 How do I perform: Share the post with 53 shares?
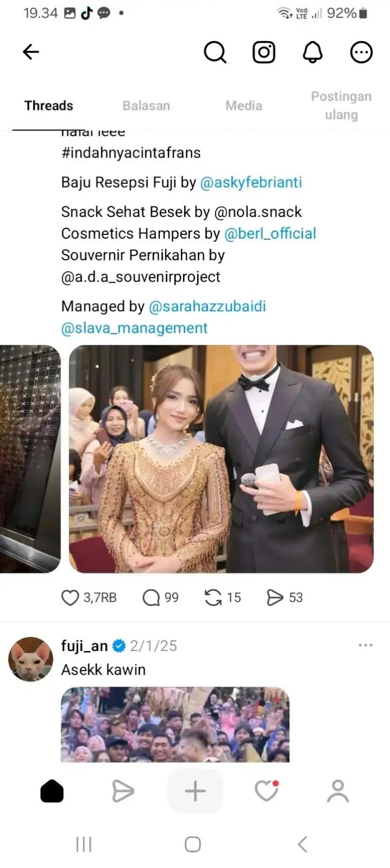coord(275,597)
